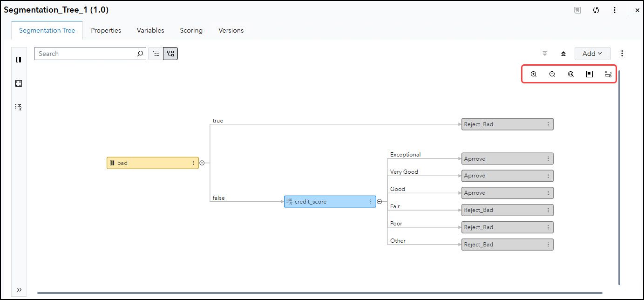
Task: Switch tree display to list view
Action: coord(156,53)
